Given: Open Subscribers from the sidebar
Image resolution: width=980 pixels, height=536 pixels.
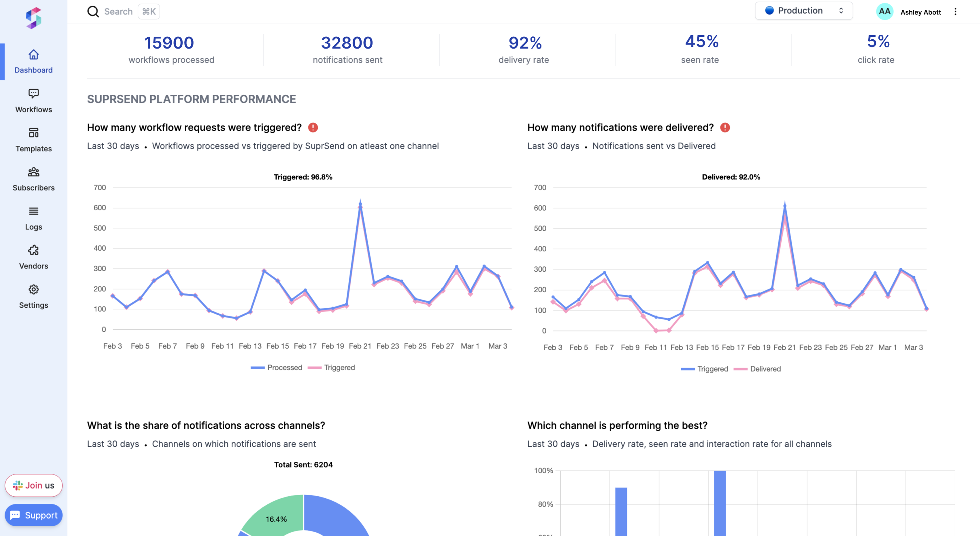Looking at the screenshot, I should (33, 178).
